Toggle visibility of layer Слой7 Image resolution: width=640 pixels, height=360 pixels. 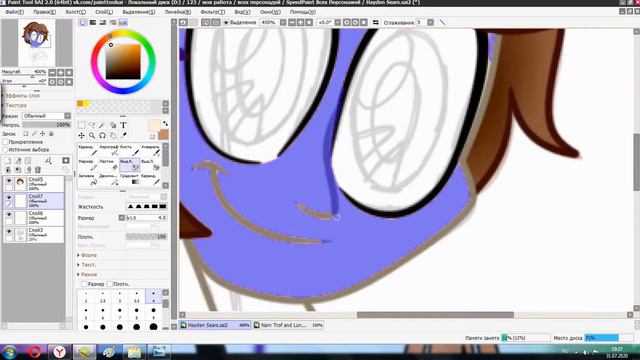(x=9, y=197)
